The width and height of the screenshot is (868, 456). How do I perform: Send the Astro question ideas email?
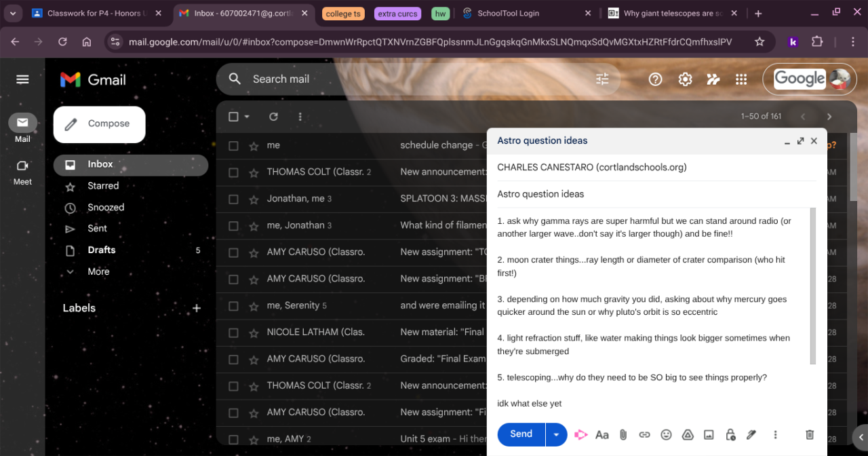tap(521, 434)
